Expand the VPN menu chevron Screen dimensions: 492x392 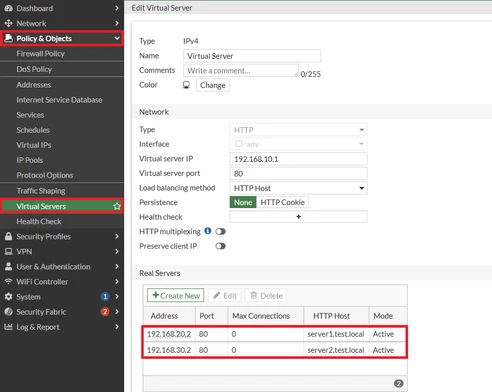(x=117, y=251)
